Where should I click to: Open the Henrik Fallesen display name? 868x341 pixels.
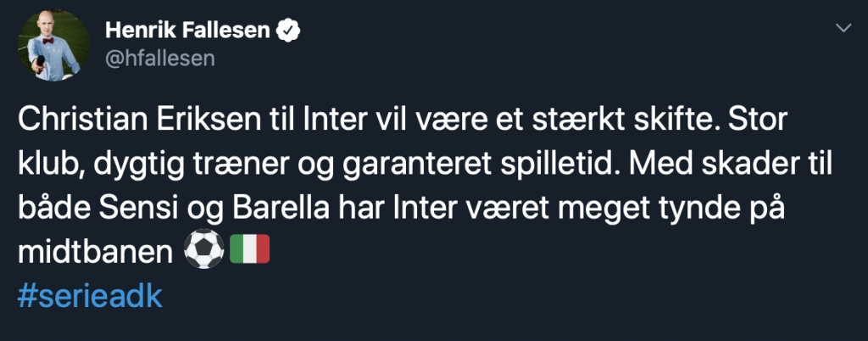tap(187, 31)
